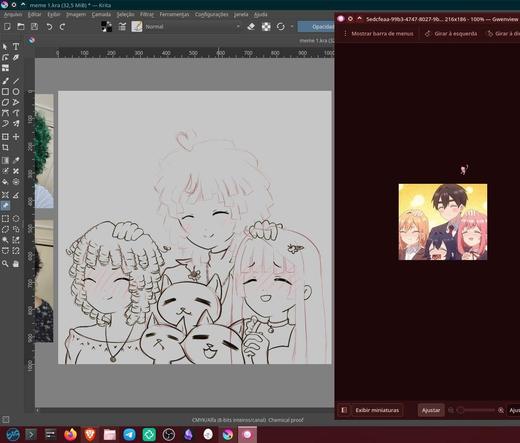
Task: Select the Freehand Selection tool
Action: point(16,229)
